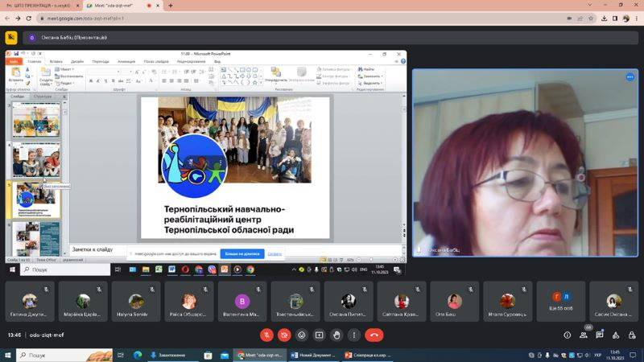
Task: Show the participants people panel
Action: click(x=584, y=335)
